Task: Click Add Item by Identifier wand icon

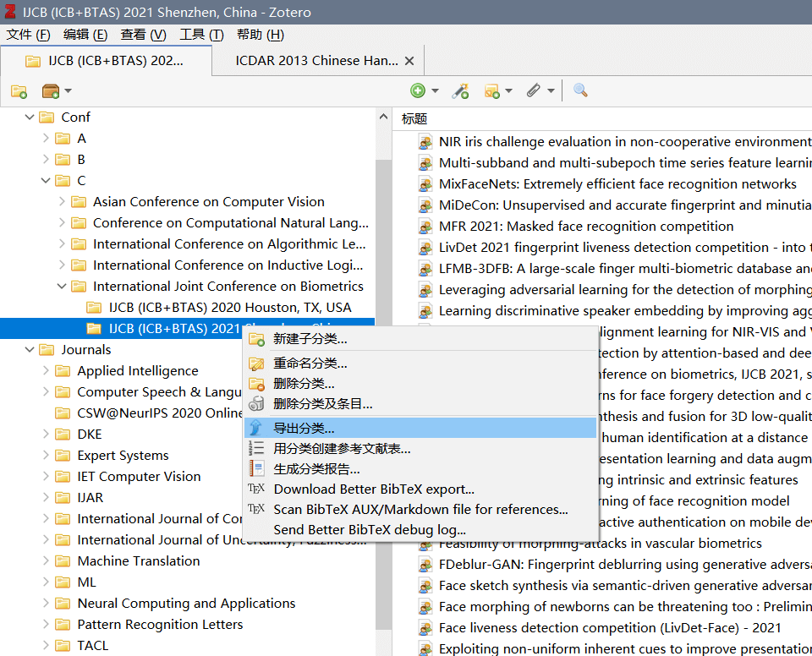Action: [x=460, y=91]
